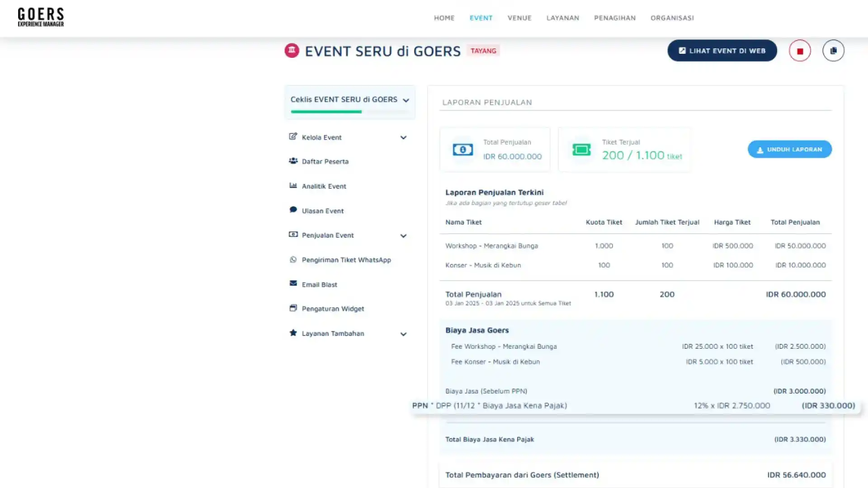Click the IDR 10.000.000 sales total
868x488 pixels.
[x=800, y=265]
